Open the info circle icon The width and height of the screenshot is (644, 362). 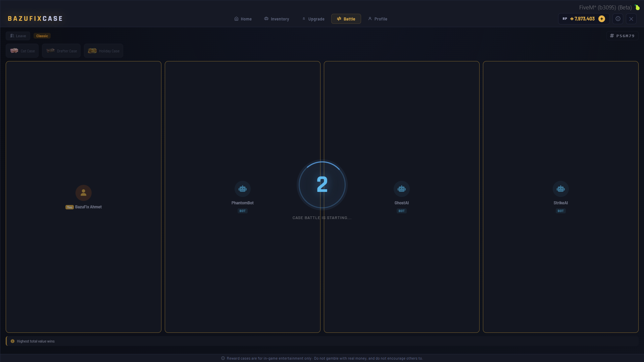click(x=618, y=19)
